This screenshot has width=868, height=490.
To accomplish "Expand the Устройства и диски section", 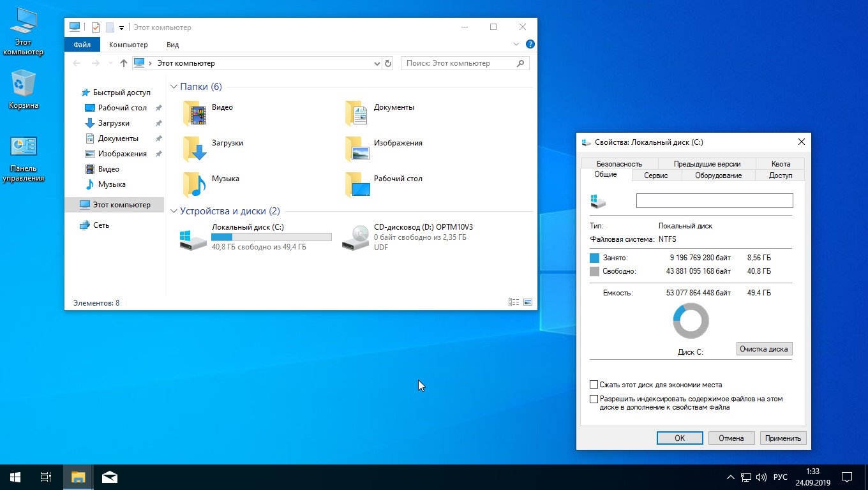I will tap(173, 211).
